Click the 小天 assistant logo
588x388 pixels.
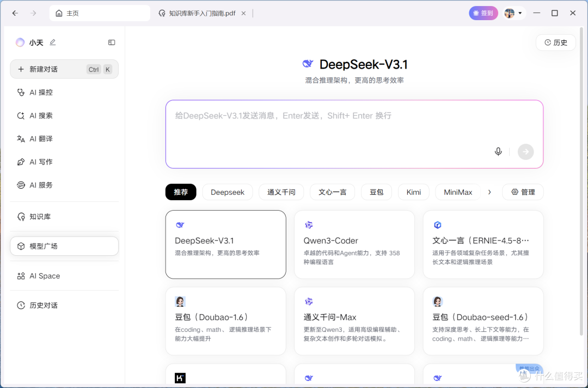pos(20,42)
